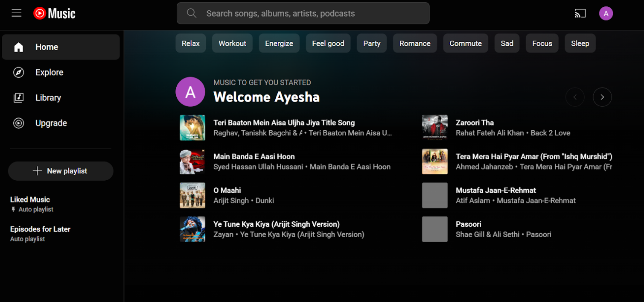Click the search magnifier icon
Image resolution: width=644 pixels, height=302 pixels.
pyautogui.click(x=192, y=13)
